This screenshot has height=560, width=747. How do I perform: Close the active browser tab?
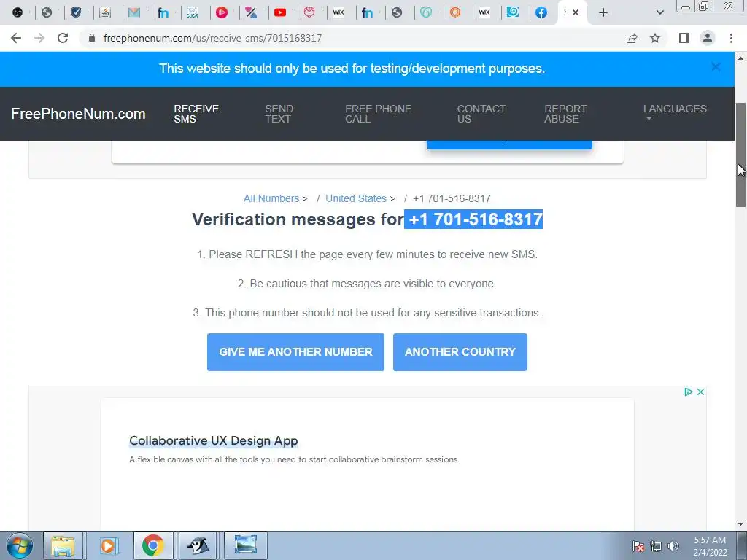(576, 12)
